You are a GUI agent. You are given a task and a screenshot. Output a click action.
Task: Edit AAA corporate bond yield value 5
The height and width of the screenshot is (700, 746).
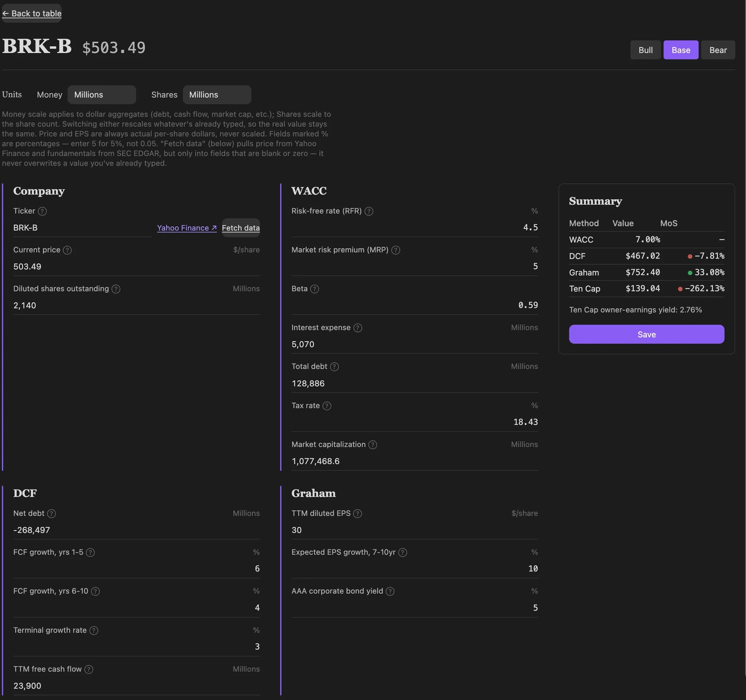click(x=415, y=608)
